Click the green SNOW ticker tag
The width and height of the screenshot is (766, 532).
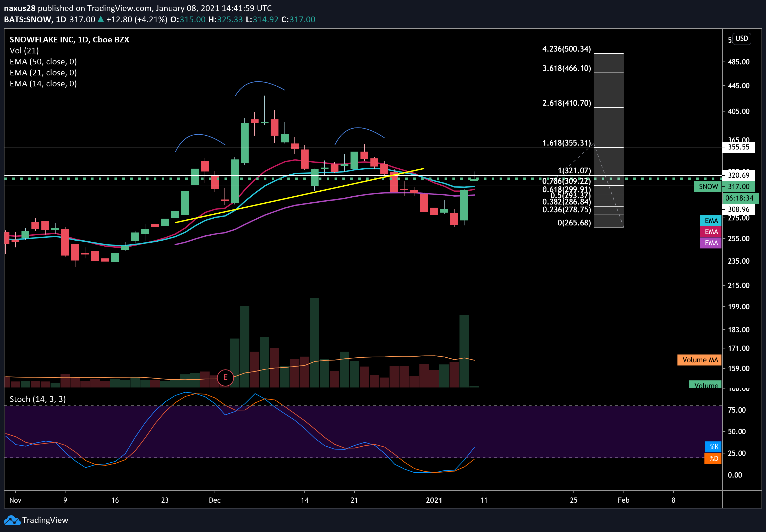coord(708,187)
